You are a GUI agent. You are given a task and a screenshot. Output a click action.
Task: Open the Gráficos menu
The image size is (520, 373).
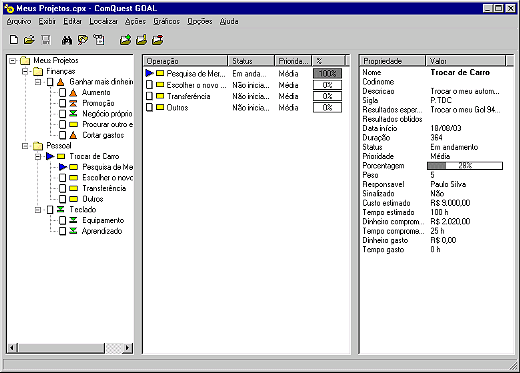tap(166, 21)
